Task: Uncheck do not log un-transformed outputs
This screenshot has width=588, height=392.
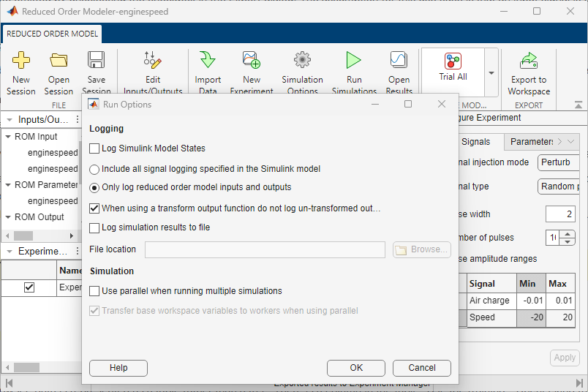Action: coord(94,208)
